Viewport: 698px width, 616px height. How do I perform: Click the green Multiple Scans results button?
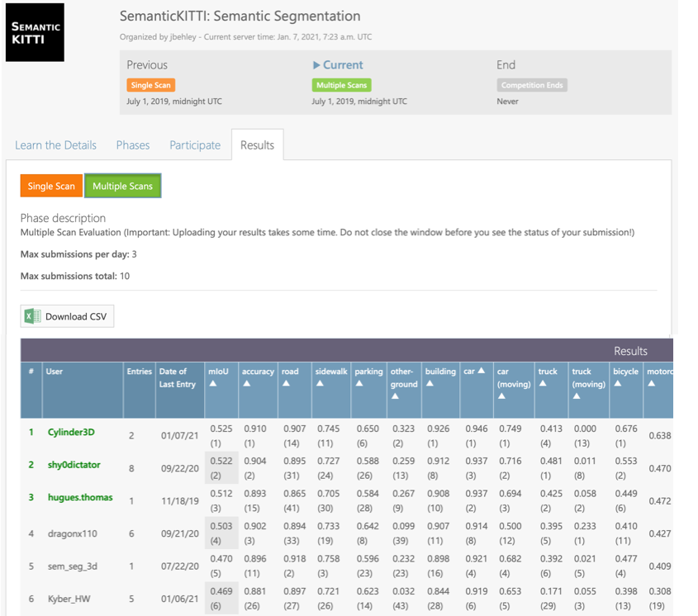[122, 186]
